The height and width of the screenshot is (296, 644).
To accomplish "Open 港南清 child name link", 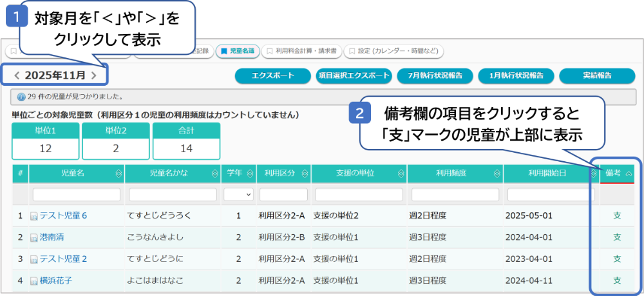I will coord(52,237).
